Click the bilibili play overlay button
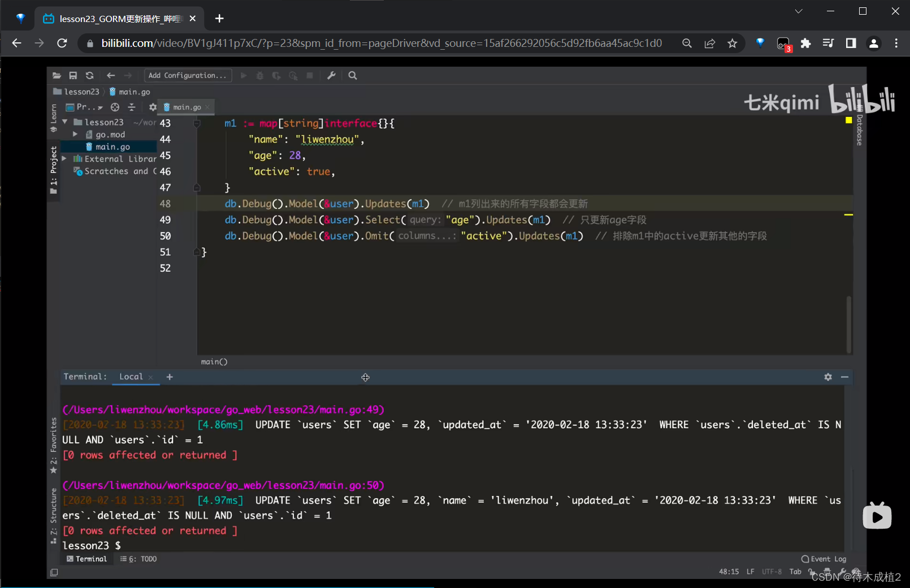910x588 pixels. click(x=877, y=516)
